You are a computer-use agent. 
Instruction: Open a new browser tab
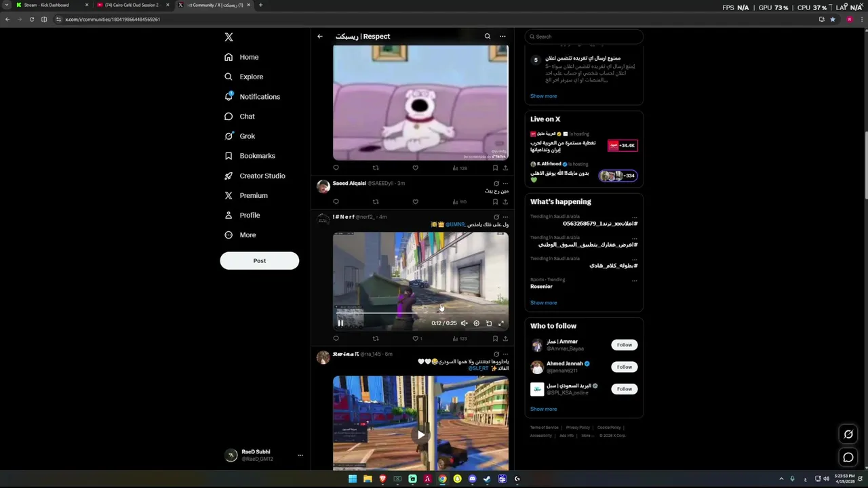(260, 5)
